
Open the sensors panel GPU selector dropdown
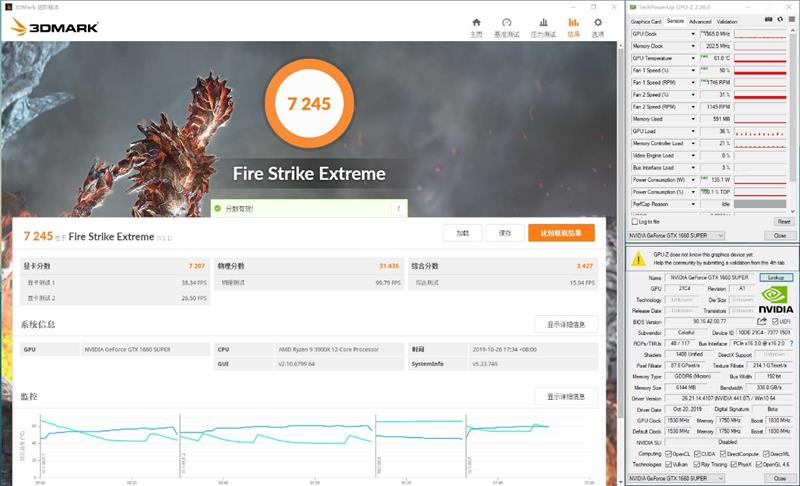click(676, 236)
